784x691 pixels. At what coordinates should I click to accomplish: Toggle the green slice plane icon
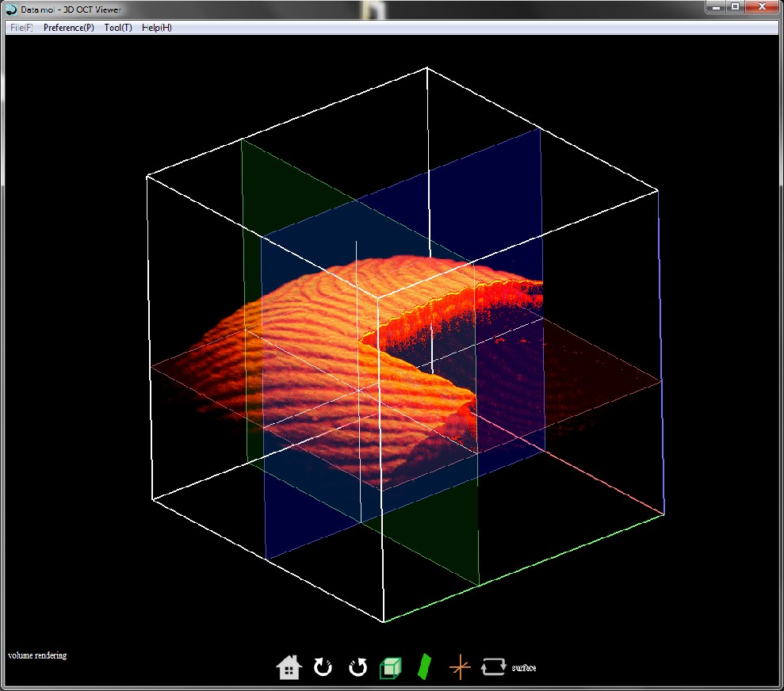pyautogui.click(x=424, y=667)
